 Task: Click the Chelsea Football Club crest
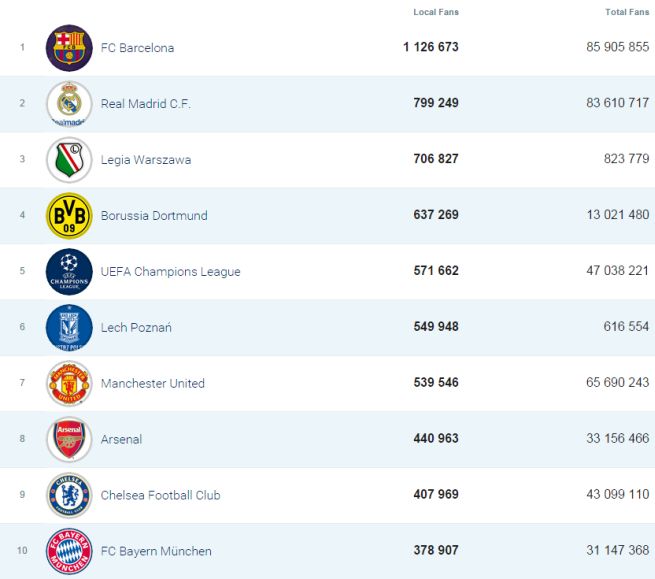tap(69, 495)
